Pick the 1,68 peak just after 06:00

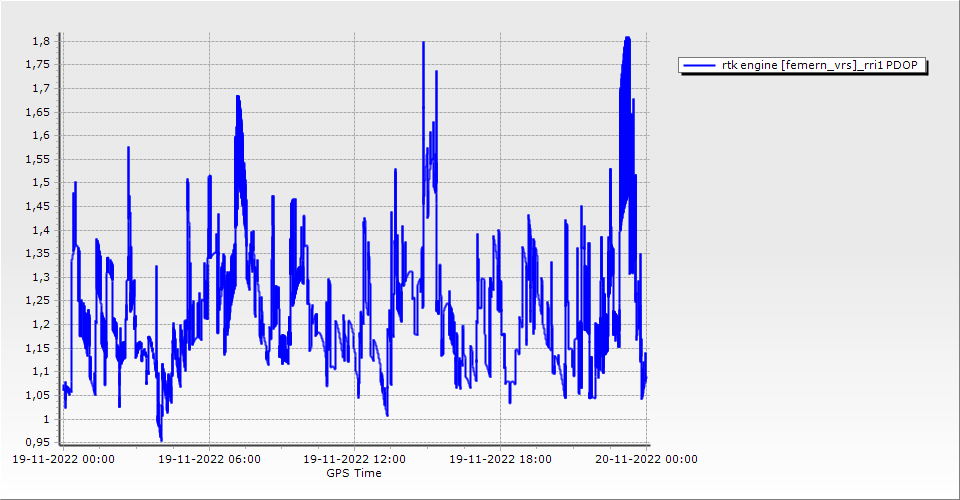click(238, 97)
